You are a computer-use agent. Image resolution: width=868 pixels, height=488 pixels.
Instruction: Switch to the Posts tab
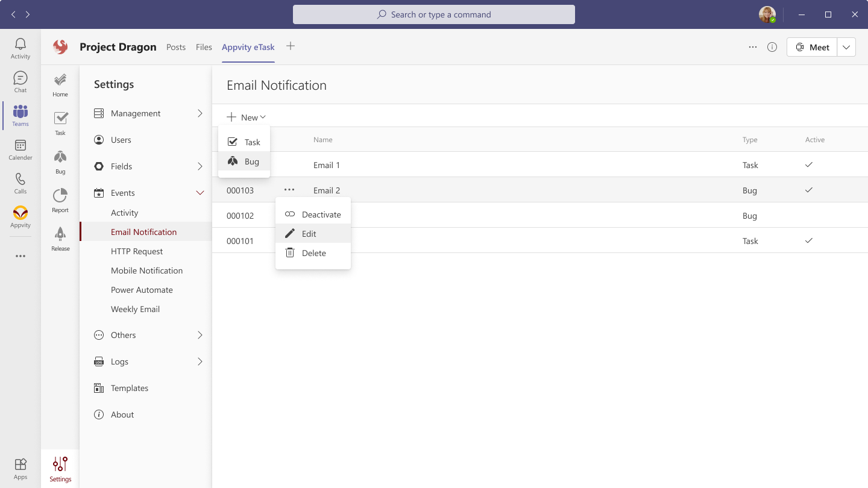(176, 47)
